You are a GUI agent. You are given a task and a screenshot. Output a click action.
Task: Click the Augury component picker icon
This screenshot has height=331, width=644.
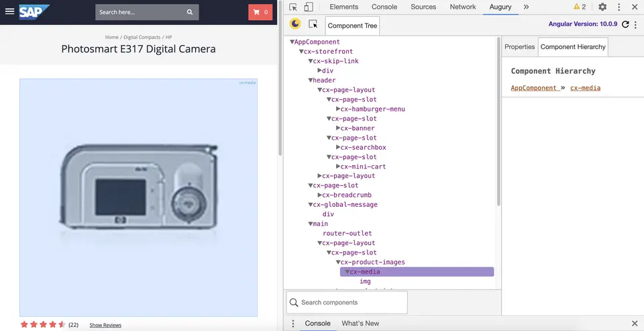[x=313, y=24]
